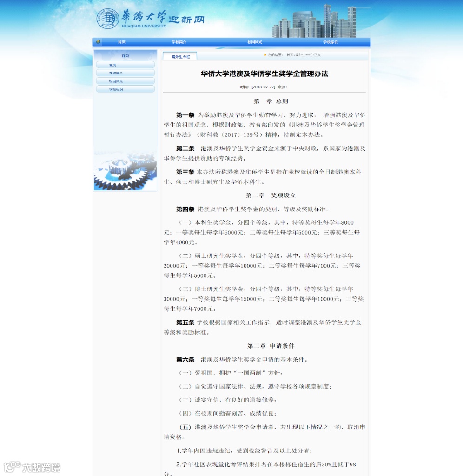
Task: Open 校园风光 in the top navigation bar
Action: [255, 42]
